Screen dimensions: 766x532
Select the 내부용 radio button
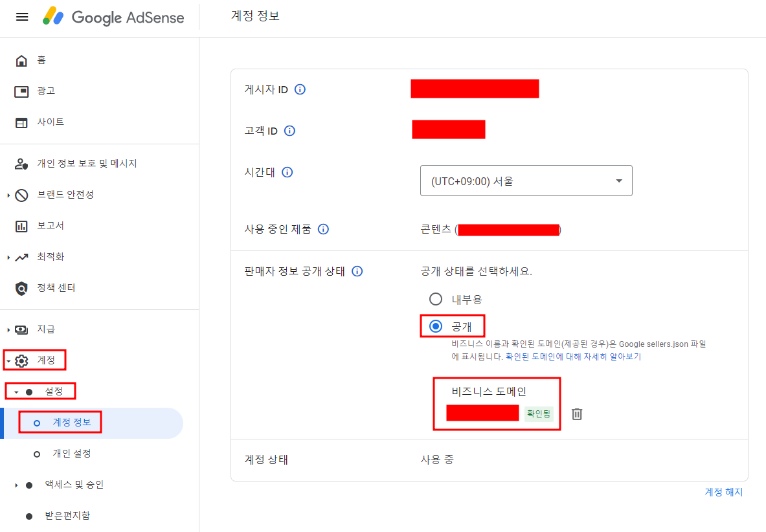coord(436,299)
